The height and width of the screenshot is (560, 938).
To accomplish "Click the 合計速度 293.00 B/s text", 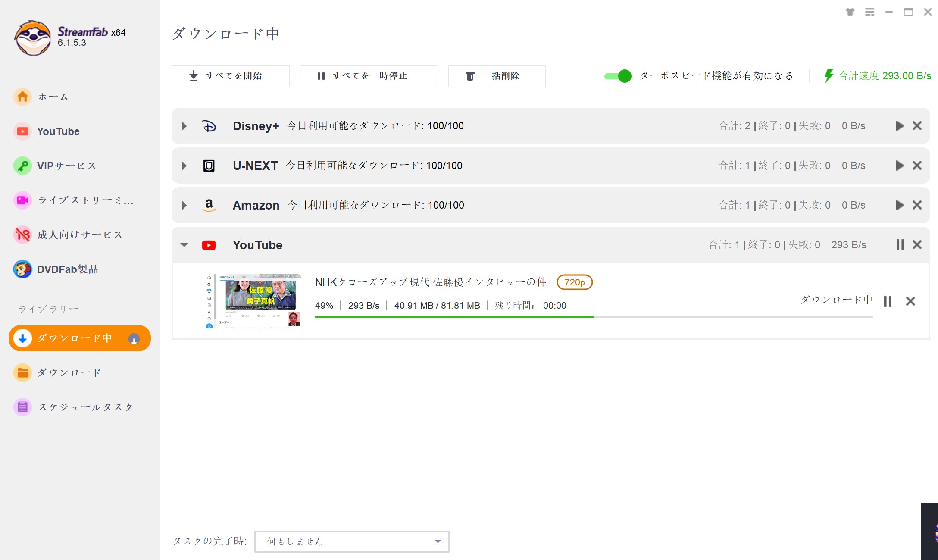I will [885, 76].
